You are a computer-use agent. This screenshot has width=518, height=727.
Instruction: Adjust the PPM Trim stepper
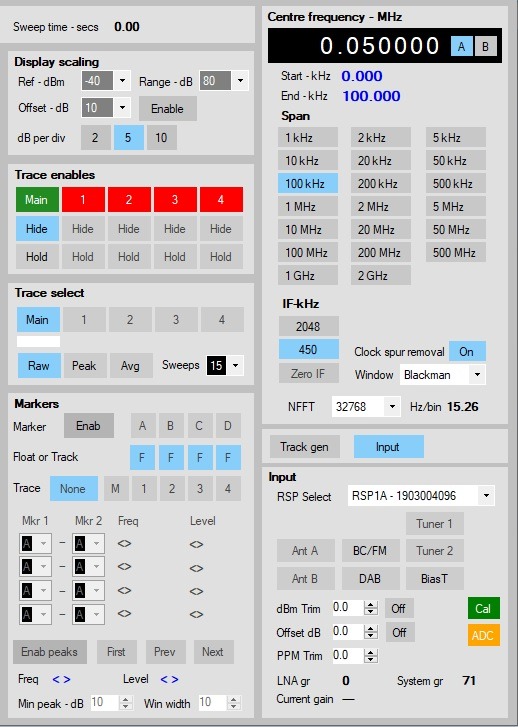[x=371, y=656]
